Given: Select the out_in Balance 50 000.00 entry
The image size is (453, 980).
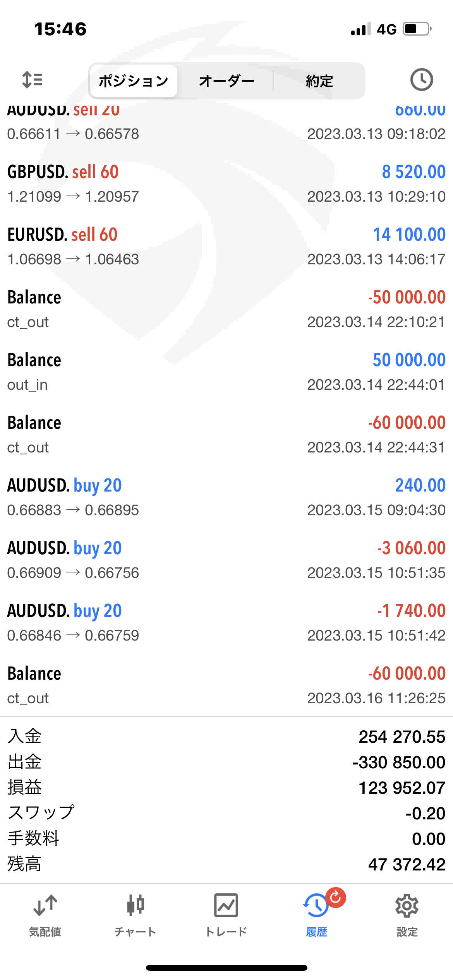Looking at the screenshot, I should (x=226, y=372).
